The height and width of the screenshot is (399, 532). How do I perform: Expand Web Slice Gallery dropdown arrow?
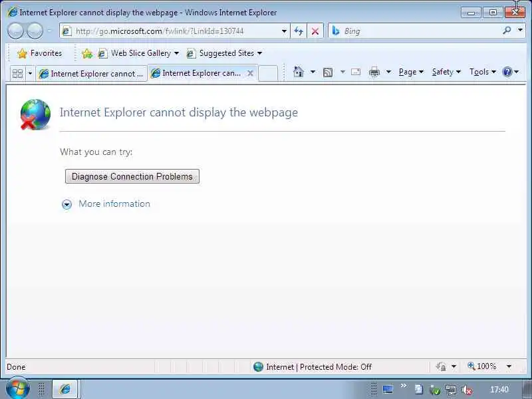[x=176, y=54]
